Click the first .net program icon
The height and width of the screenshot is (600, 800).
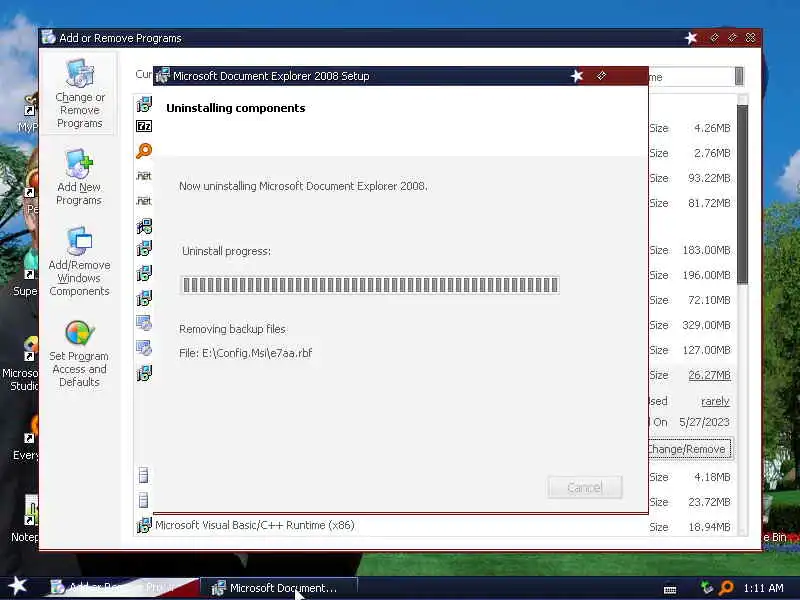coord(144,176)
